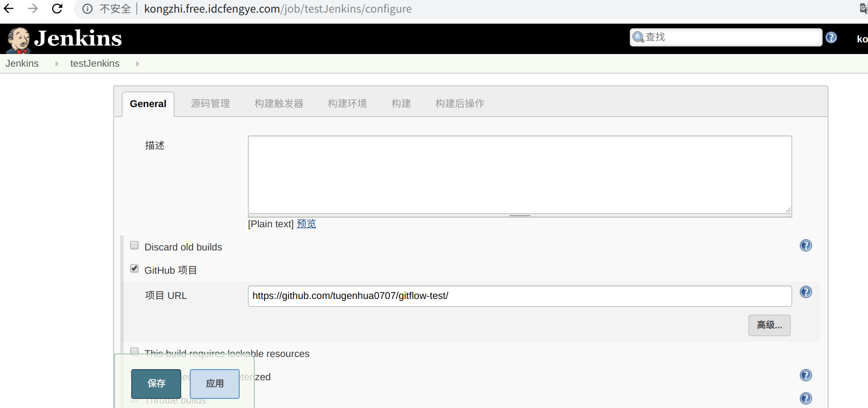Click the browser forward arrow
The image size is (868, 408).
(33, 9)
